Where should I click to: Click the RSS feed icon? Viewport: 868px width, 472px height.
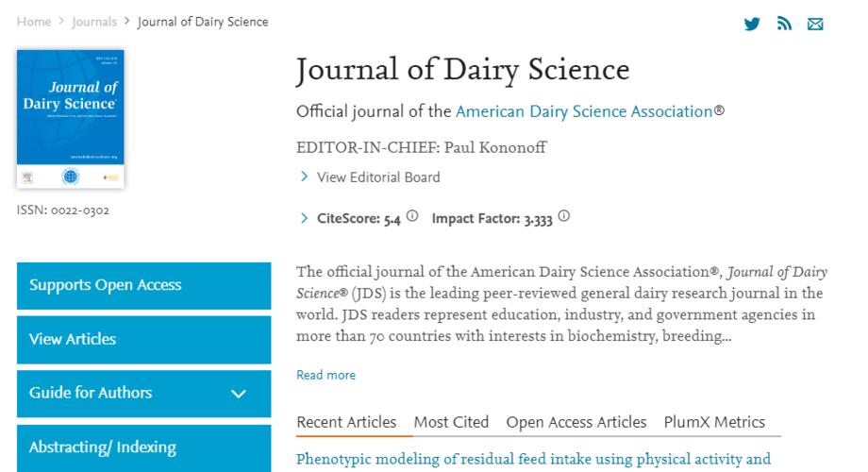(784, 24)
